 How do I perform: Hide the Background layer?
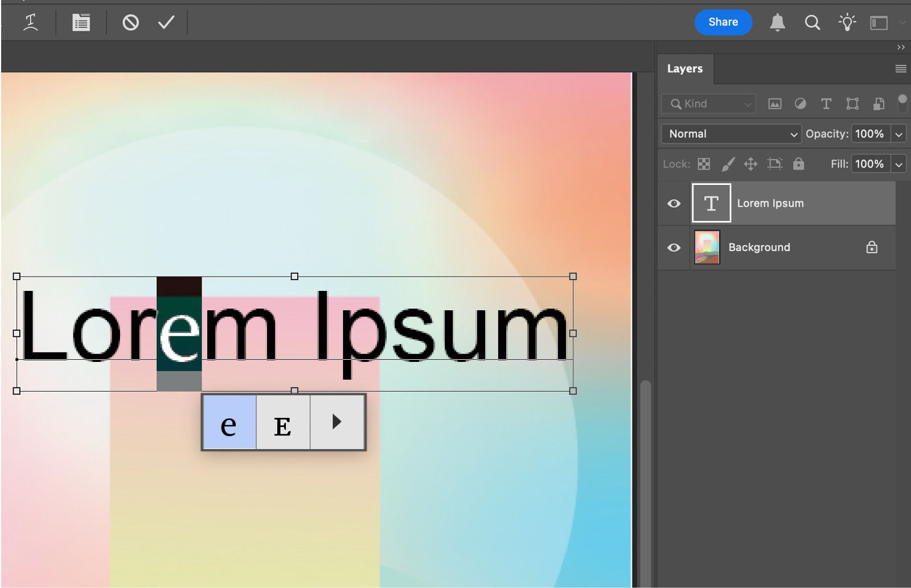coord(674,247)
